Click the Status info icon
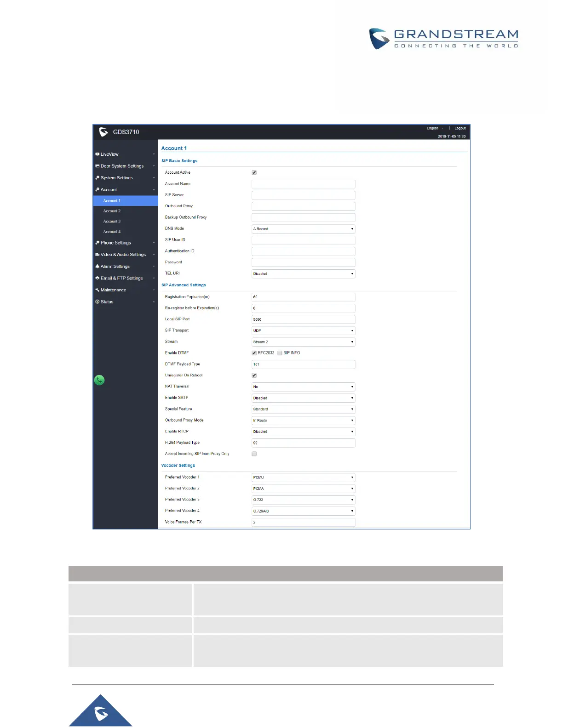Image resolution: width=563 pixels, height=728 pixels. pos(97,302)
